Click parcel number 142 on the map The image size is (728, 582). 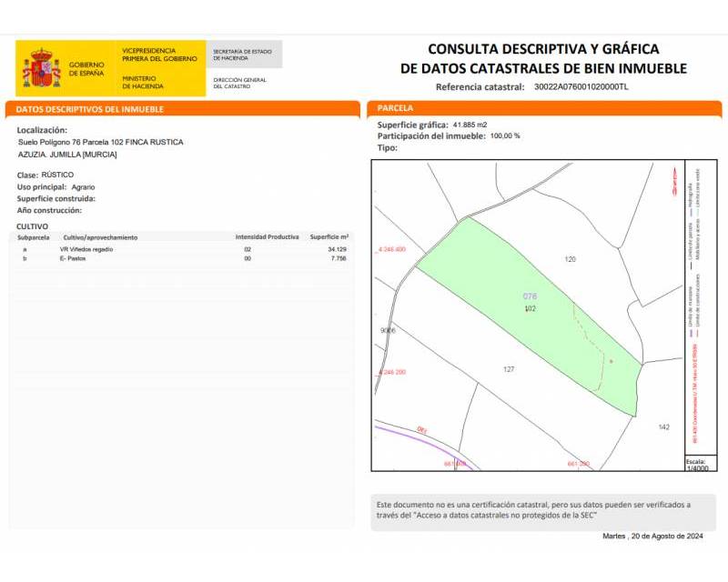click(663, 426)
